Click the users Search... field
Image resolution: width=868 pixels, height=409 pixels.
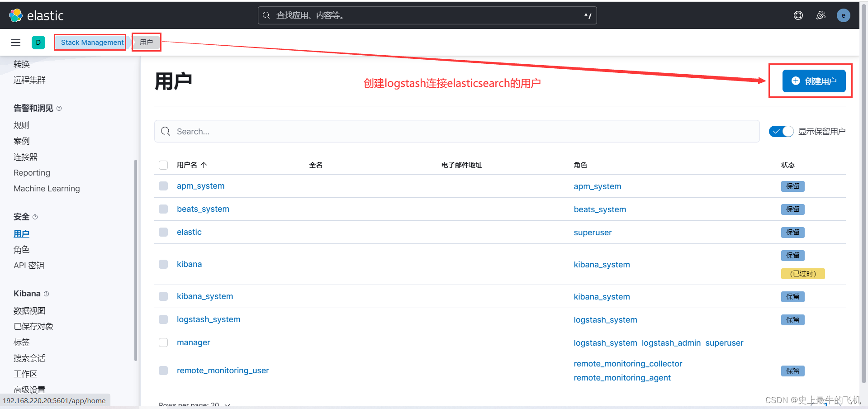pyautogui.click(x=457, y=132)
